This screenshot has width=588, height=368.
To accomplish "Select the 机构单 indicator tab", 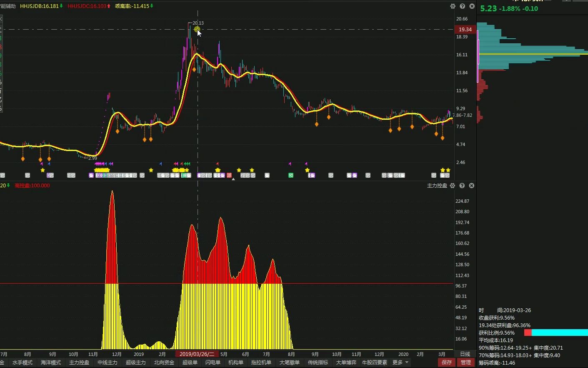I will point(236,363).
